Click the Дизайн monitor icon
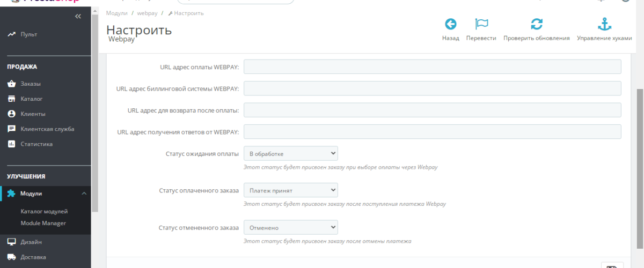 click(x=11, y=242)
